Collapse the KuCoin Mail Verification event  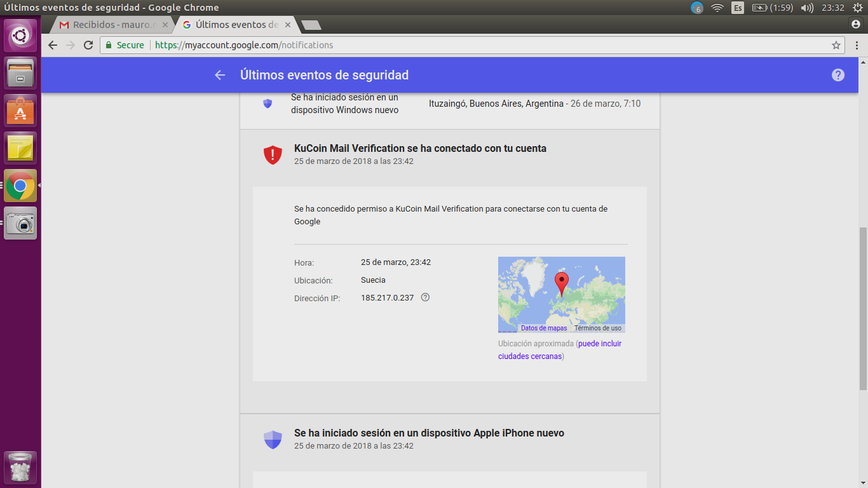450,154
